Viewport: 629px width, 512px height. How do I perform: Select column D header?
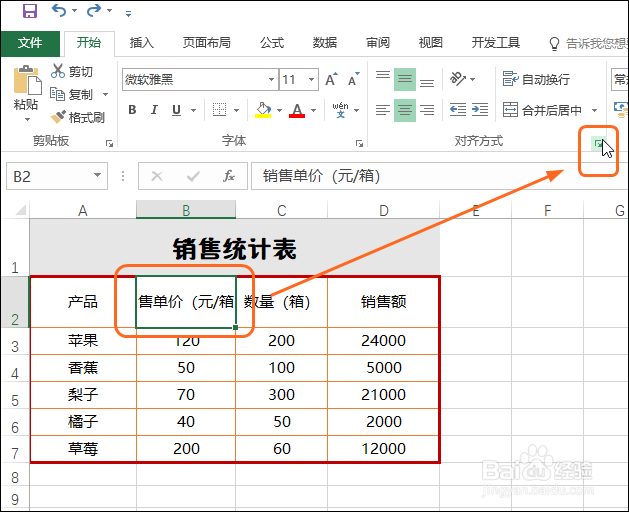click(x=383, y=210)
